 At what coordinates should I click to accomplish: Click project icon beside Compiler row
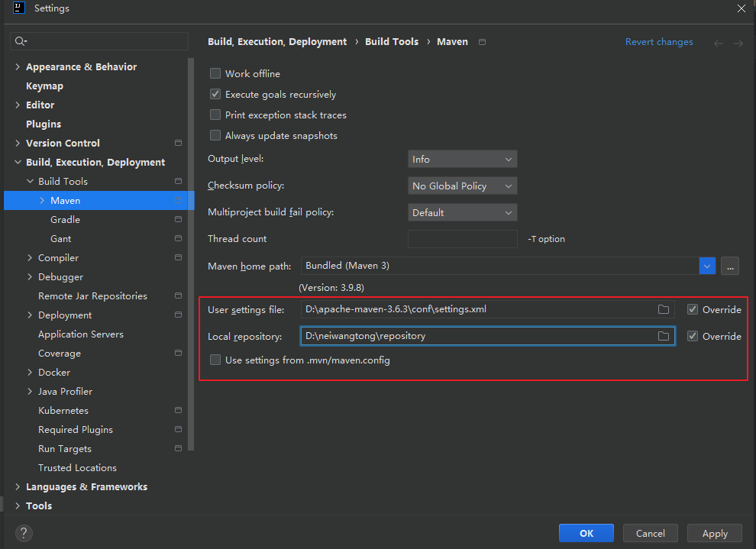coord(178,257)
